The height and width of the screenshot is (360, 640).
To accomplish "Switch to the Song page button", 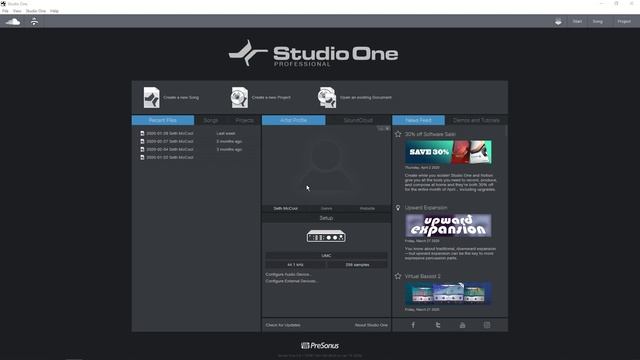I will click(x=598, y=22).
